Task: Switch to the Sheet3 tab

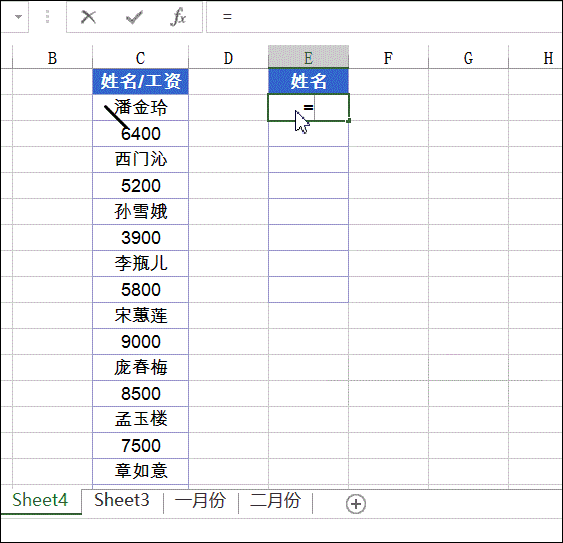Action: tap(121, 500)
